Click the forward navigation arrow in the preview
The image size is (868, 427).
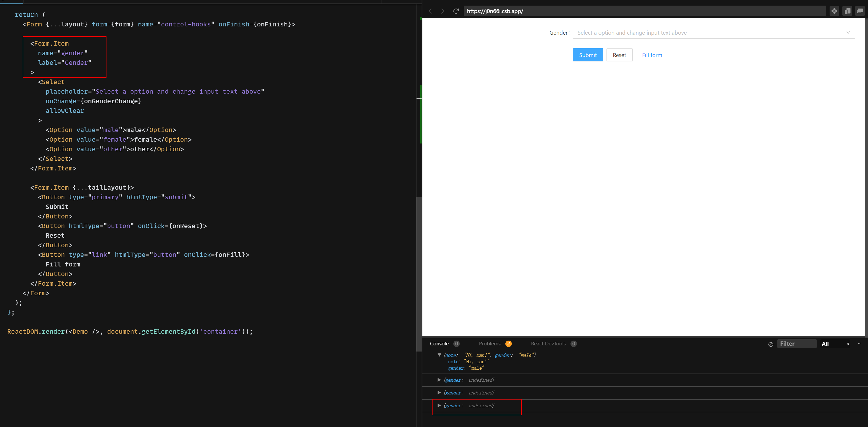[443, 11]
